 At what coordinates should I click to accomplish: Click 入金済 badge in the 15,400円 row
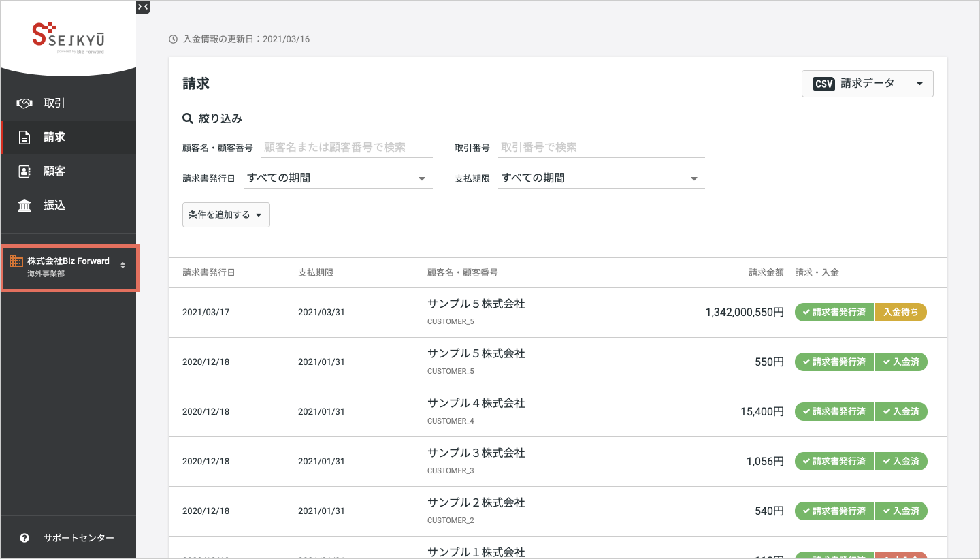coord(901,412)
